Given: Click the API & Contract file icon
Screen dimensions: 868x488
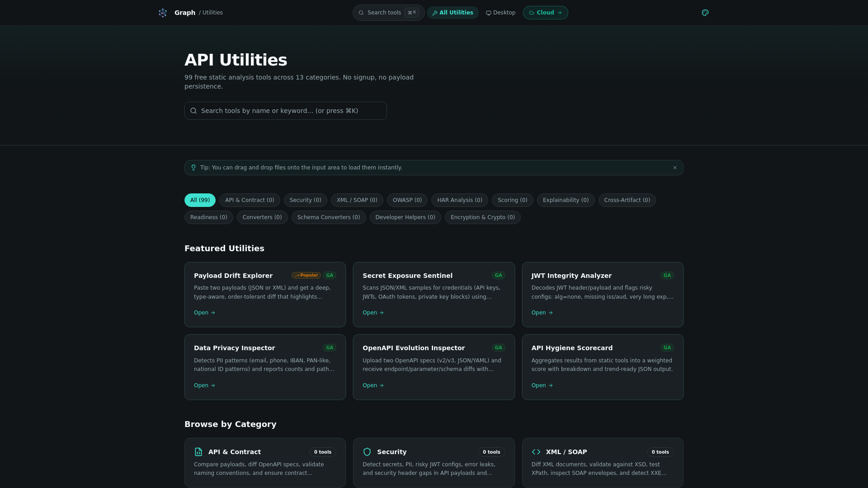Looking at the screenshot, I should pyautogui.click(x=198, y=452).
